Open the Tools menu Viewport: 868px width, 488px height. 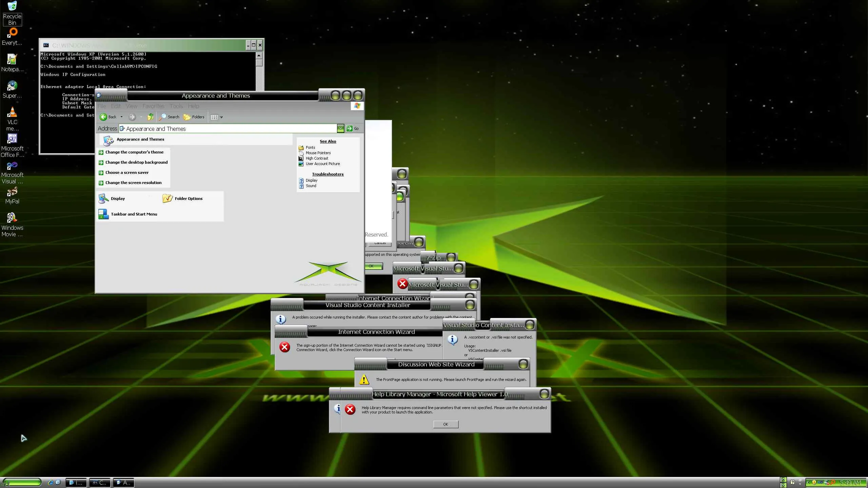pyautogui.click(x=176, y=106)
